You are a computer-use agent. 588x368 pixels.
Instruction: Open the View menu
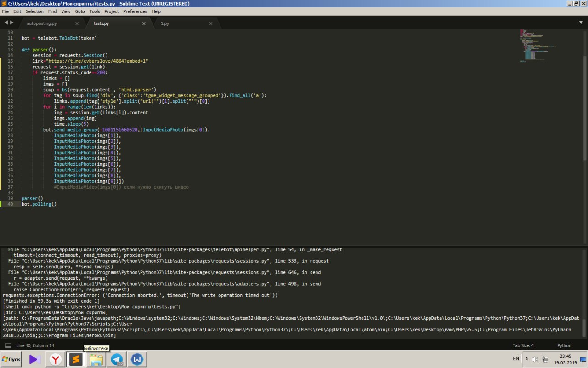coord(66,11)
